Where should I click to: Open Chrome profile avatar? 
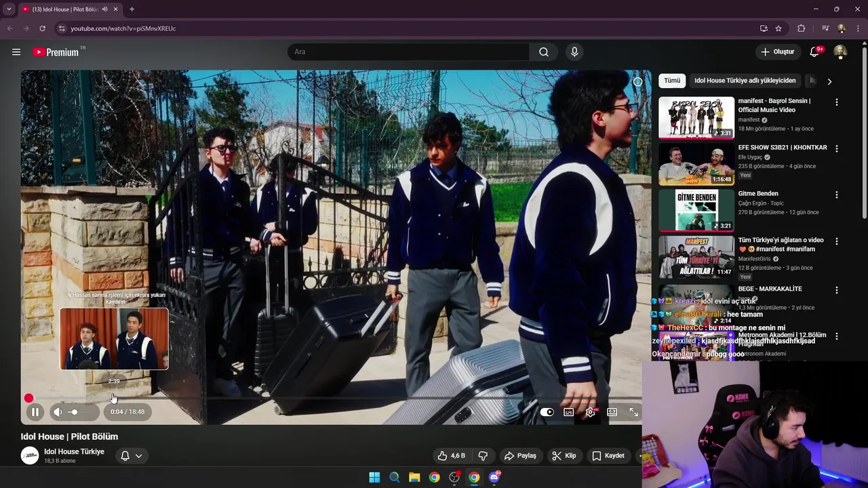842,28
